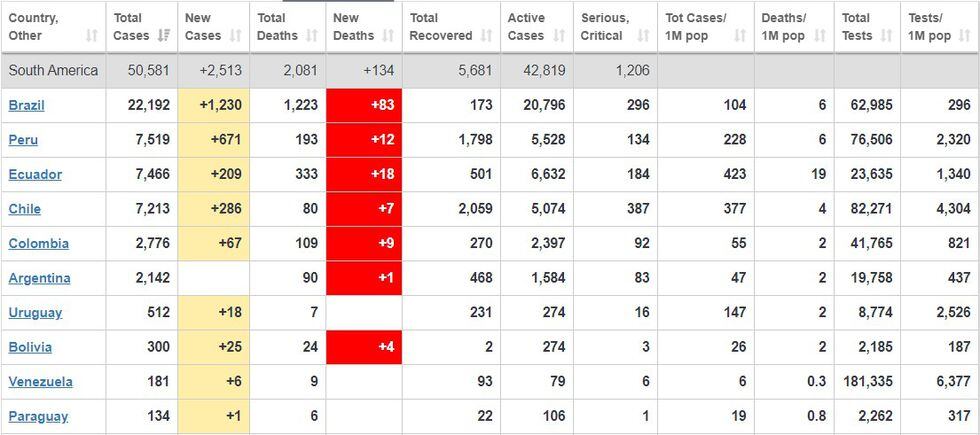This screenshot has height=435, width=980.
Task: Sort by Serious, Critical arrow icon
Action: click(x=643, y=36)
